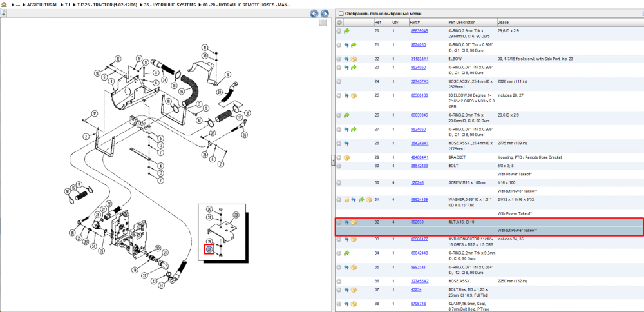The width and height of the screenshot is (644, 312).
Task: Open 35 - HYDRAULIC SYSTEMS breadcrumb
Action: tap(170, 5)
